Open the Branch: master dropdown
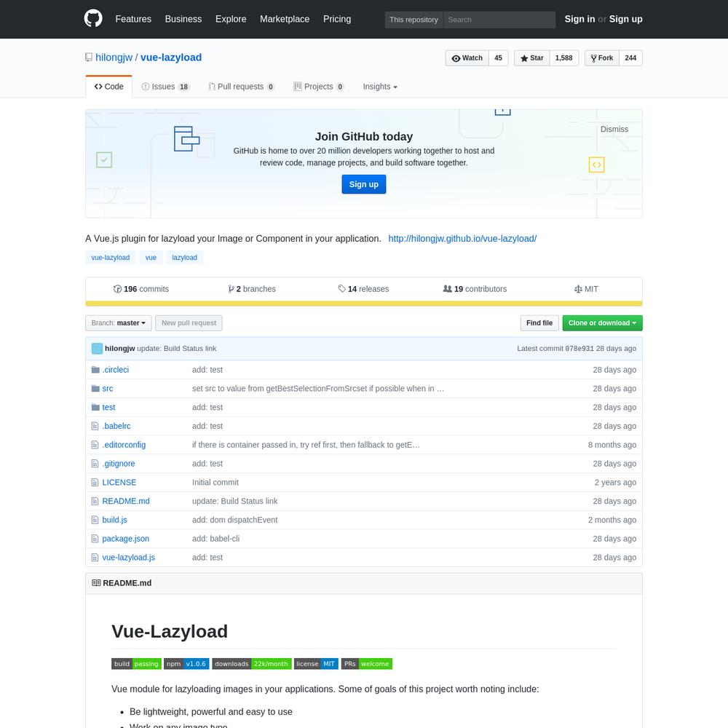The image size is (728, 728). (x=119, y=323)
